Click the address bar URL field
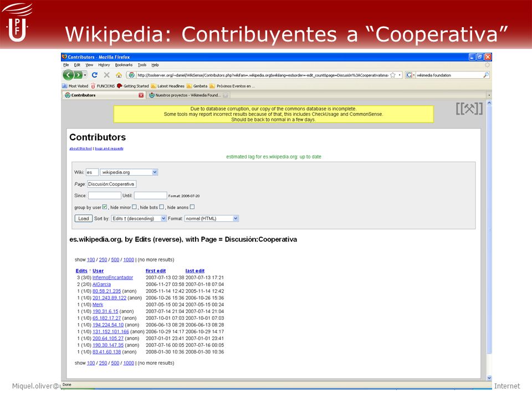This screenshot has width=532, height=399. click(262, 75)
